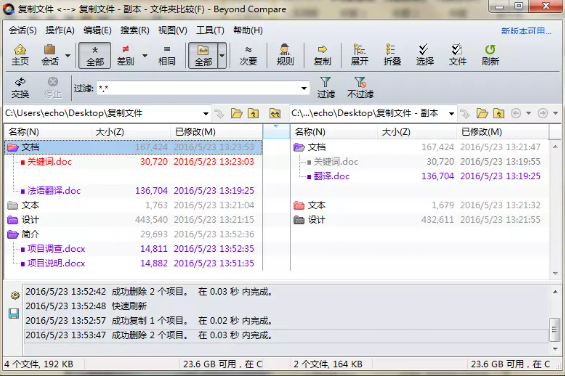Toggle the 全部 folder structure button
This screenshot has width=565, height=376.
pos(203,55)
